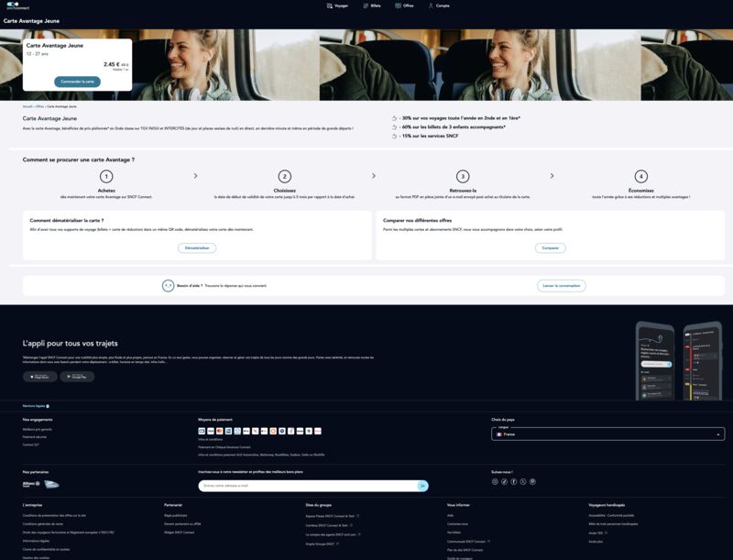Click step 4 circle above Économisez
Viewport: 733px width, 560px height.
pyautogui.click(x=640, y=176)
